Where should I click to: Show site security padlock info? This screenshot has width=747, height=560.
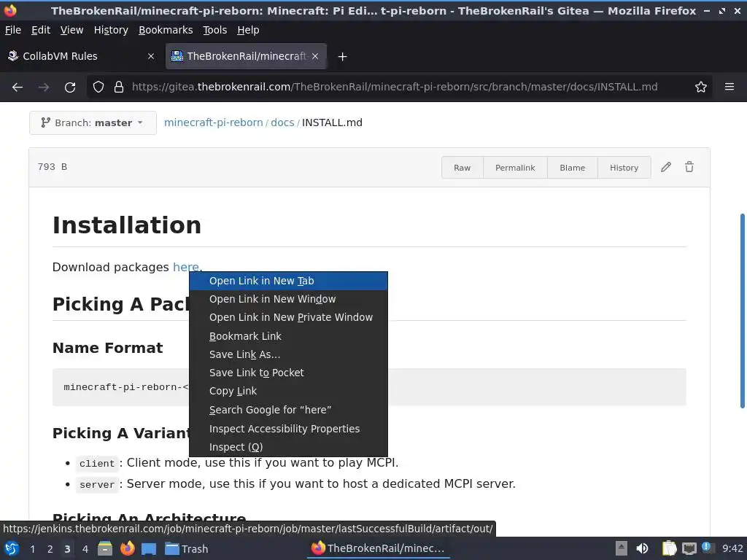pos(119,87)
